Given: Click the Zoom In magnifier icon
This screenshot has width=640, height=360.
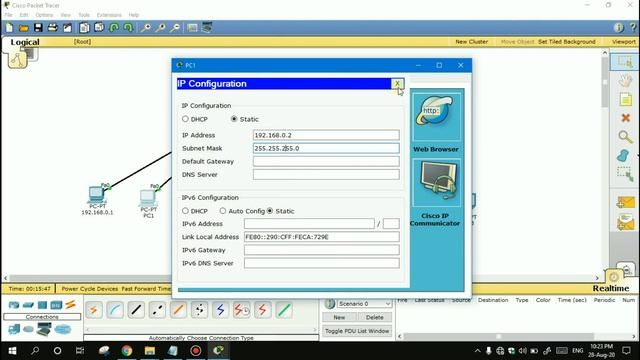Looking at the screenshot, I should 145,28.
